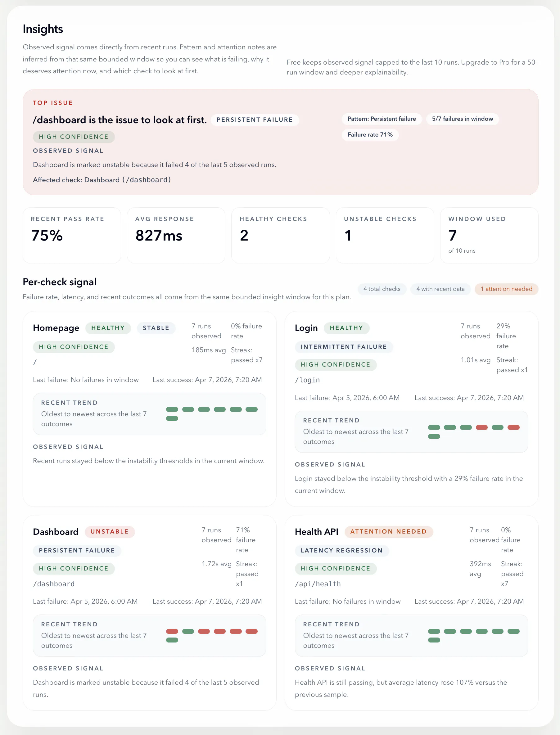This screenshot has height=735, width=560.
Task: Click the 'Failure rate 71%' chip
Action: pos(370,135)
